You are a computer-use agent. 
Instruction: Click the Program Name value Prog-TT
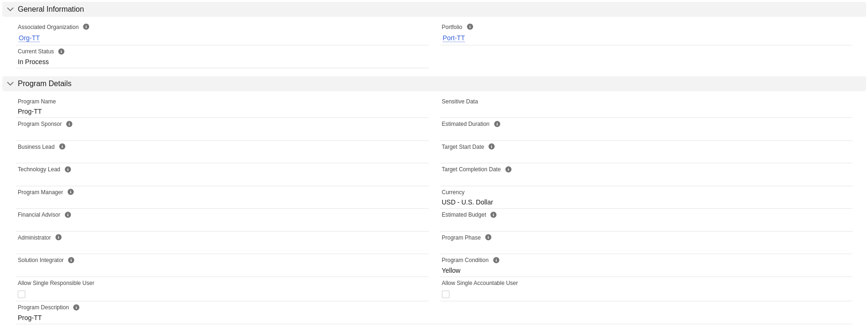click(30, 111)
